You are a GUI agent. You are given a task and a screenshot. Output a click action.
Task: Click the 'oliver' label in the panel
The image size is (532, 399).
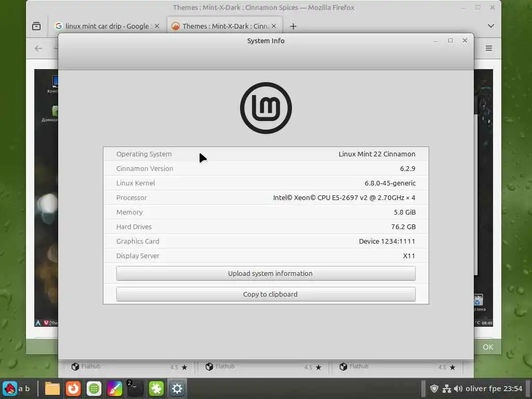click(x=476, y=389)
